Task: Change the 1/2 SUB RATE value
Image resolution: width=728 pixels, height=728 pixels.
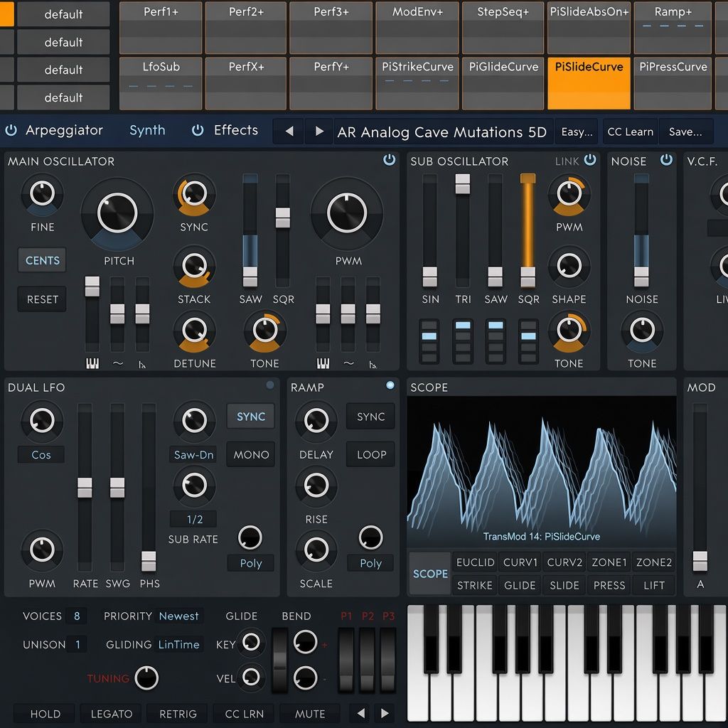Action: 194,519
